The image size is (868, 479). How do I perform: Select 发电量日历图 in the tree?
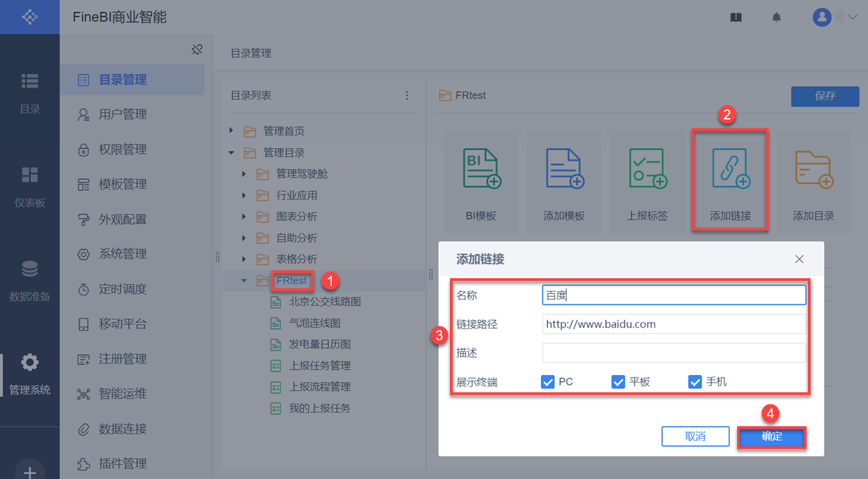click(x=320, y=344)
